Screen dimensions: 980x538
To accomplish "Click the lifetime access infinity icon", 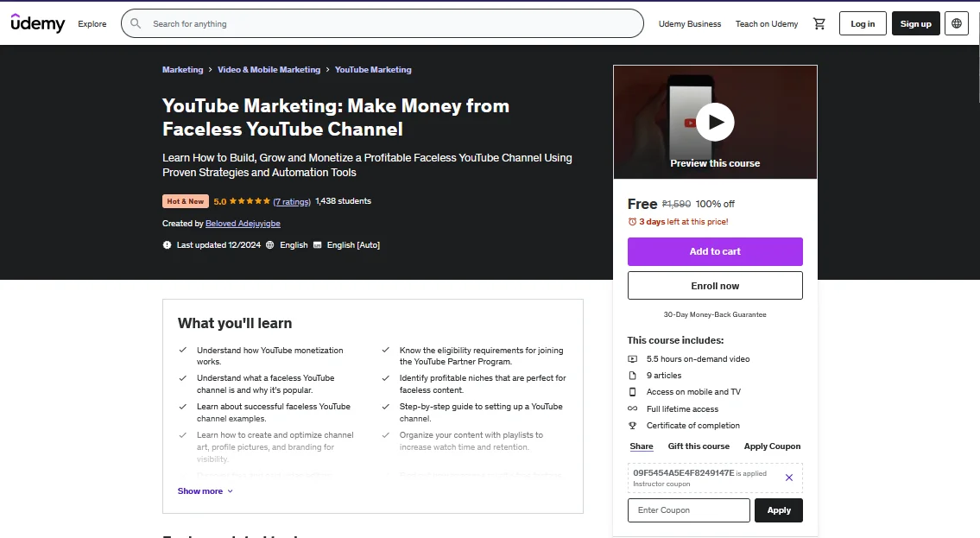I will pos(633,408).
